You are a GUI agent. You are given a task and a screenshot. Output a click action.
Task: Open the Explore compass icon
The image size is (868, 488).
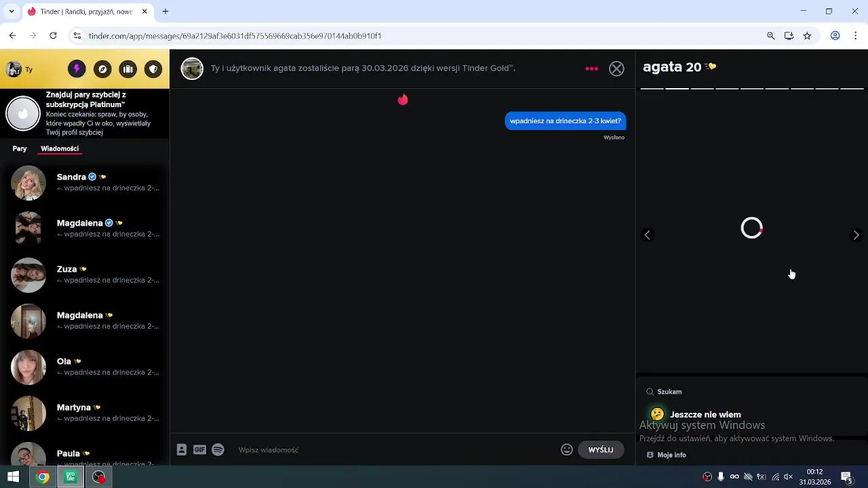(102, 69)
